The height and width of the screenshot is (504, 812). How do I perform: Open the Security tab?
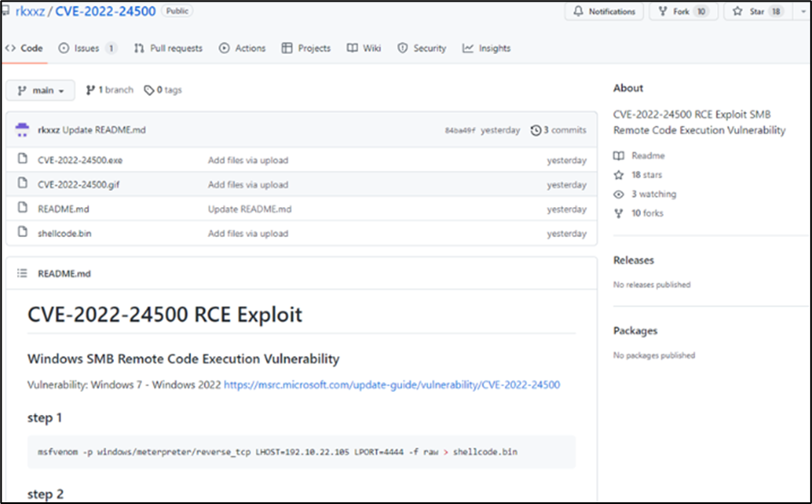(422, 48)
